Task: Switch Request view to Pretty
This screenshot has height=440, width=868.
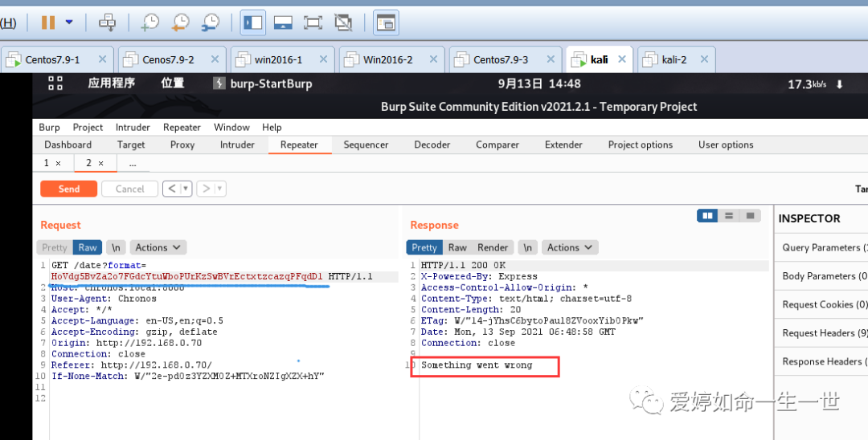Action: (55, 247)
